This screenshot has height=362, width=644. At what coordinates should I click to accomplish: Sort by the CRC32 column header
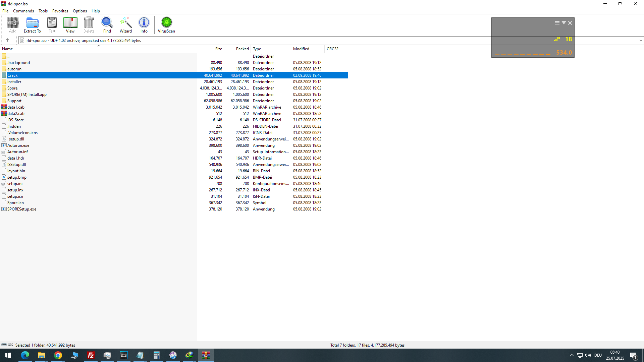tap(336, 49)
